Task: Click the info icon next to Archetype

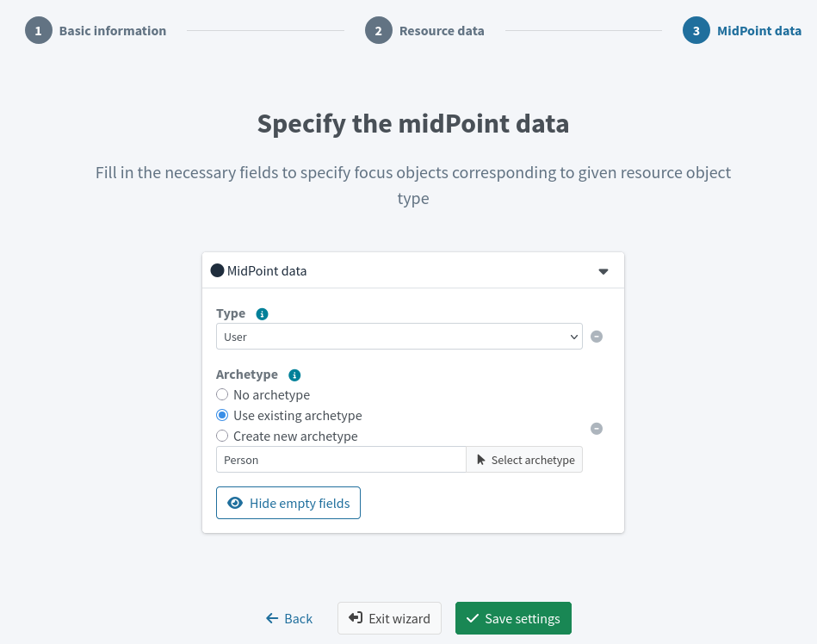Action: 294,375
